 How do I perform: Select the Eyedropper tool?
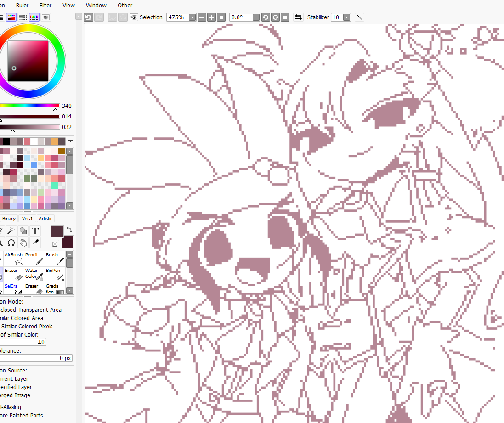[35, 243]
